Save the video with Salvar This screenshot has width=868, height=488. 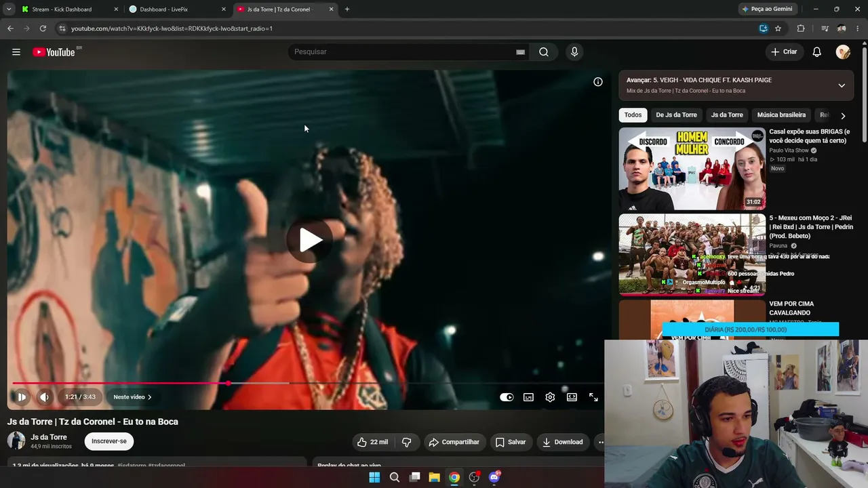pos(511,442)
